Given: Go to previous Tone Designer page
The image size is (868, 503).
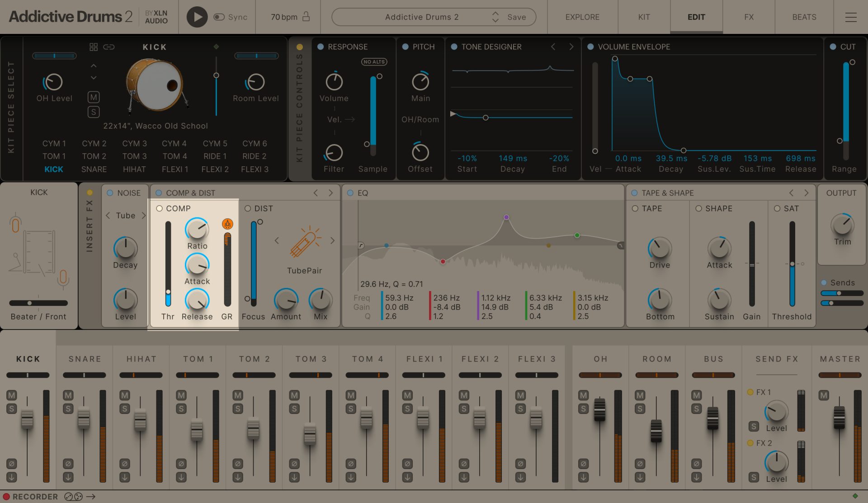Looking at the screenshot, I should (x=552, y=47).
